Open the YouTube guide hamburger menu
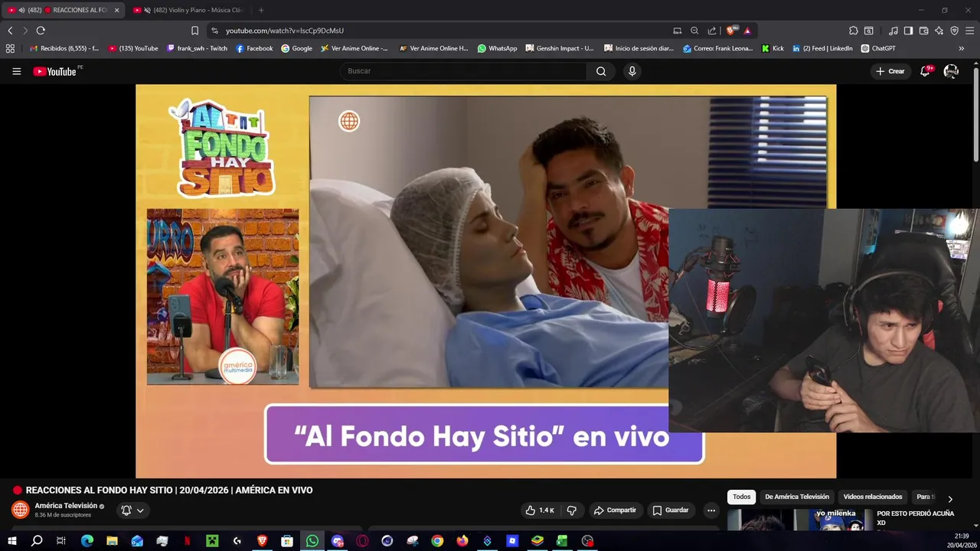 (x=16, y=71)
